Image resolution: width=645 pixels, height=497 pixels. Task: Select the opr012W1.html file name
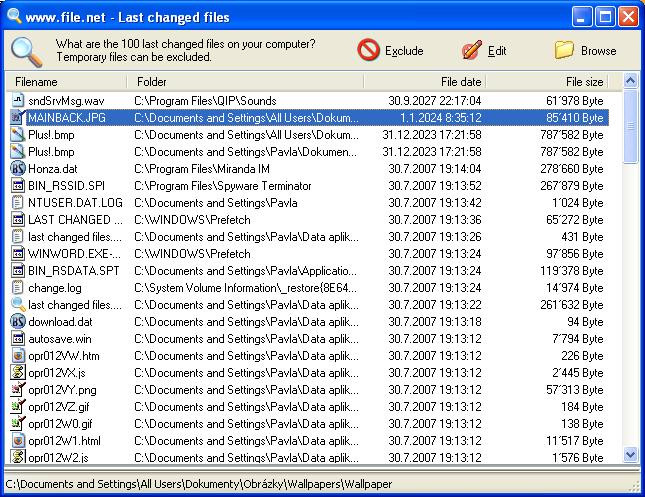point(64,441)
